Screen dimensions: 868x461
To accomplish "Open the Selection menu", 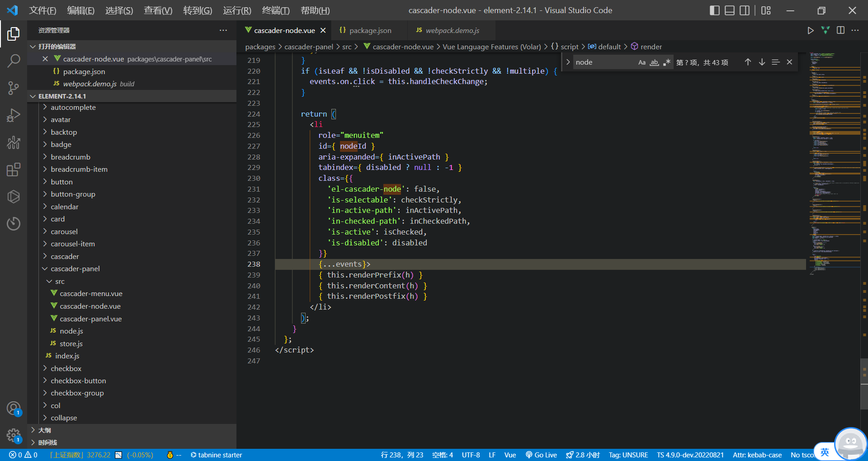I will [x=119, y=10].
